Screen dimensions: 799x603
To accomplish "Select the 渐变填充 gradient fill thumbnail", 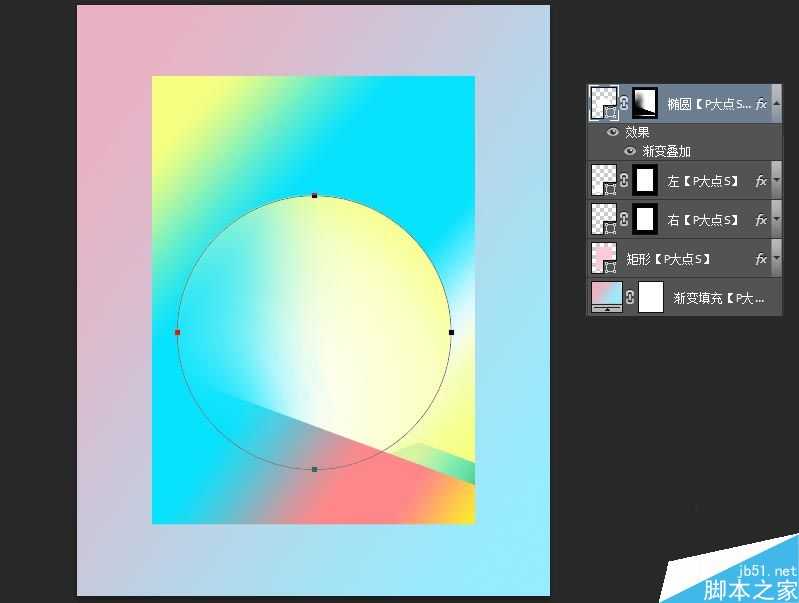I will [x=607, y=297].
